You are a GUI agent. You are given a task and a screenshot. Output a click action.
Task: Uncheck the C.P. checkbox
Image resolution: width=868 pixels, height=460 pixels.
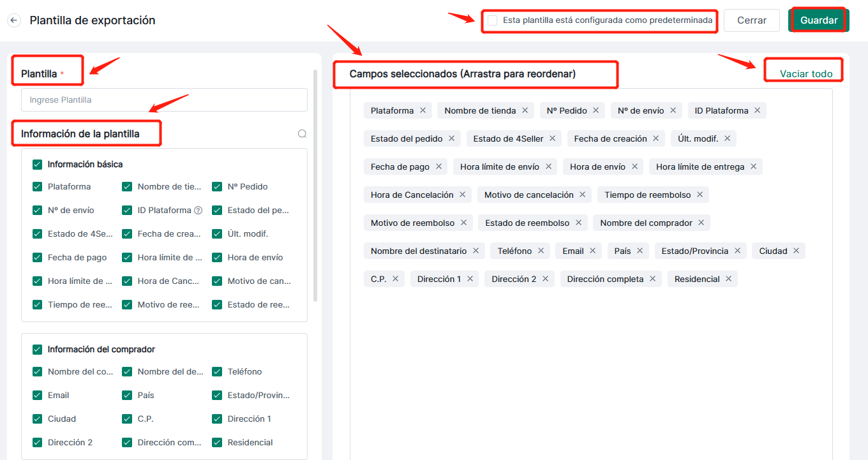pos(127,419)
